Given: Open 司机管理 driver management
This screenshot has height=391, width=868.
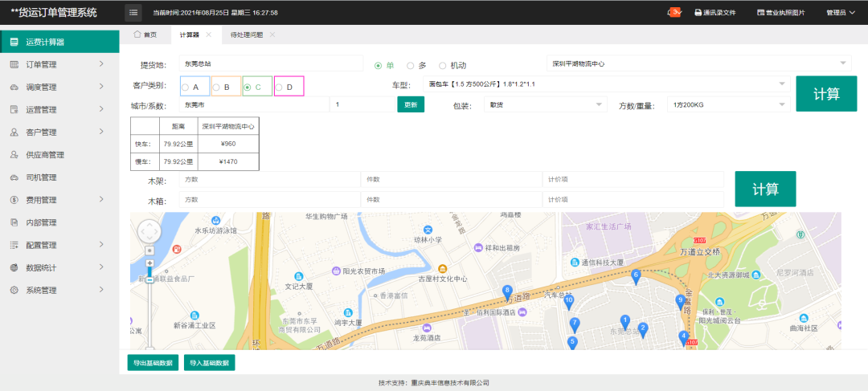Looking at the screenshot, I should [x=48, y=177].
